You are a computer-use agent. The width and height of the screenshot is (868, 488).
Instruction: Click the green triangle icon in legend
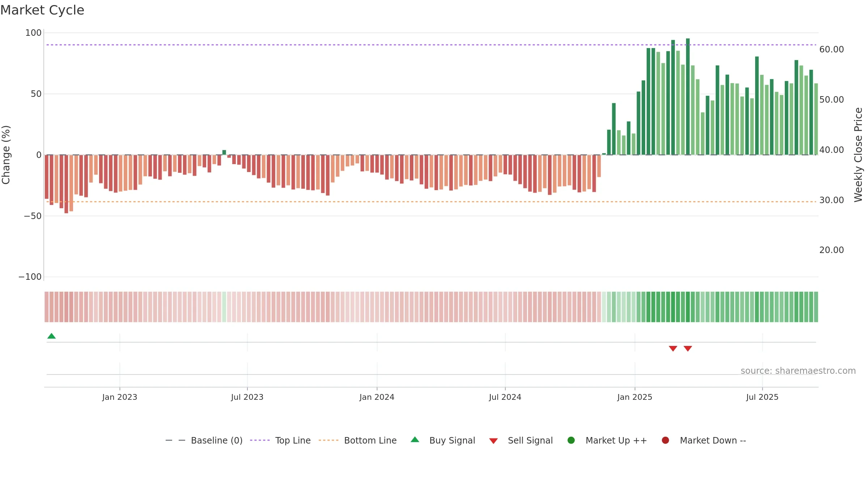click(415, 440)
